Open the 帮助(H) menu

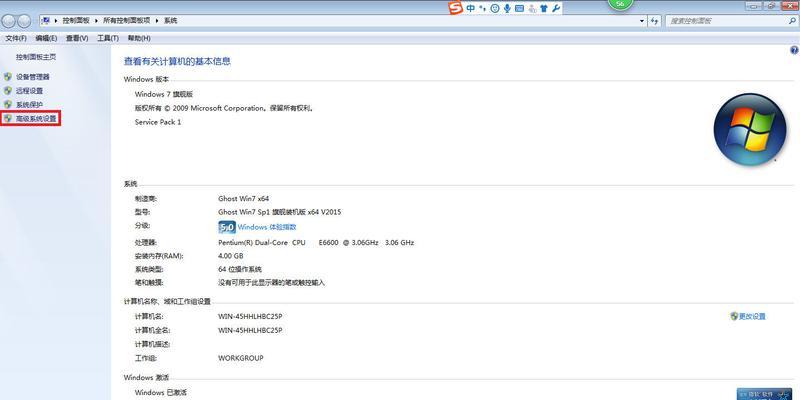click(x=139, y=38)
